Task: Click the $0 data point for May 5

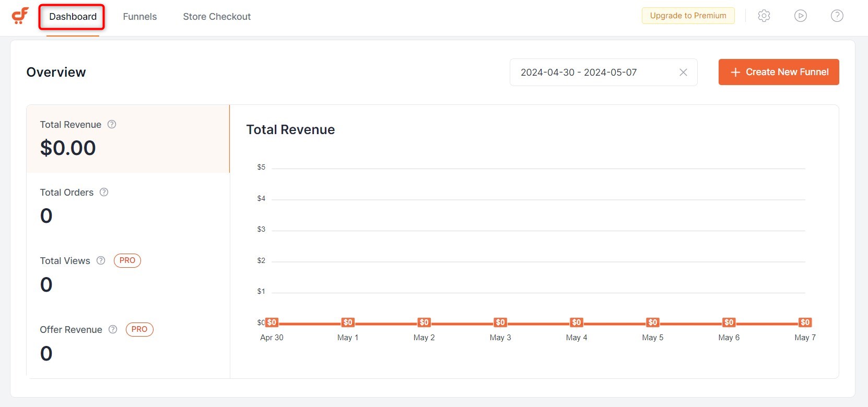Action: point(653,322)
